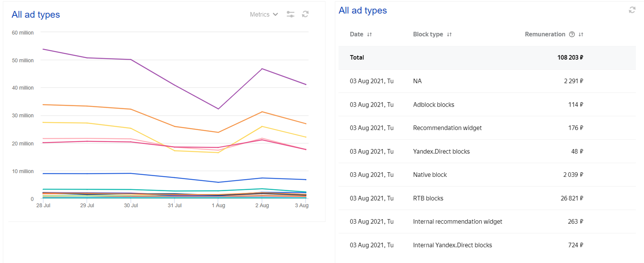
Task: Select the Internal recommendation widget row
Action: pos(457,222)
